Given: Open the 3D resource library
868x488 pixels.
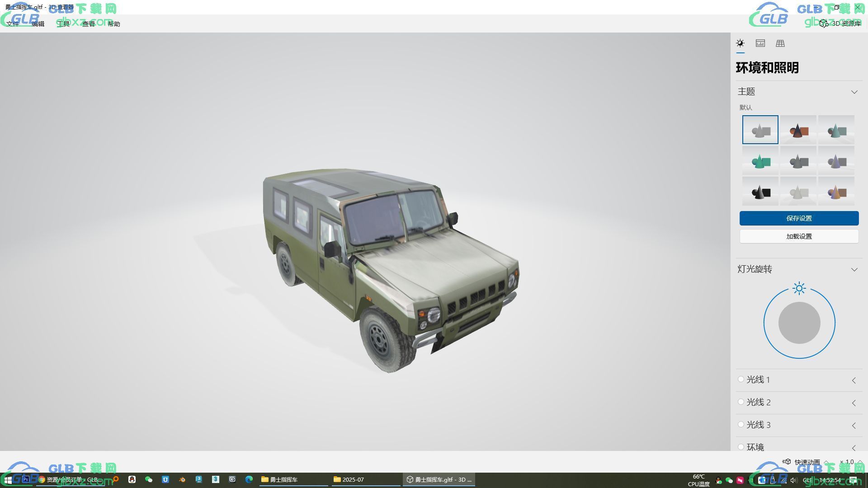Looking at the screenshot, I should (x=841, y=23).
